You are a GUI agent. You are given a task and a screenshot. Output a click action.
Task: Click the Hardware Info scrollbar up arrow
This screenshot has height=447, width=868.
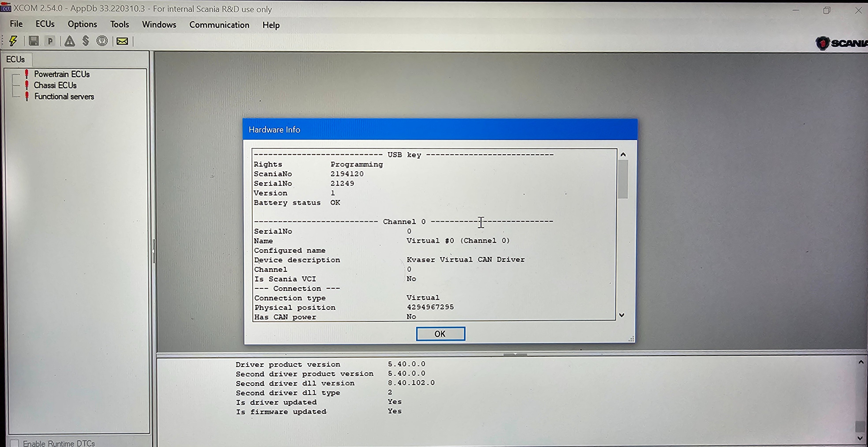coord(623,155)
